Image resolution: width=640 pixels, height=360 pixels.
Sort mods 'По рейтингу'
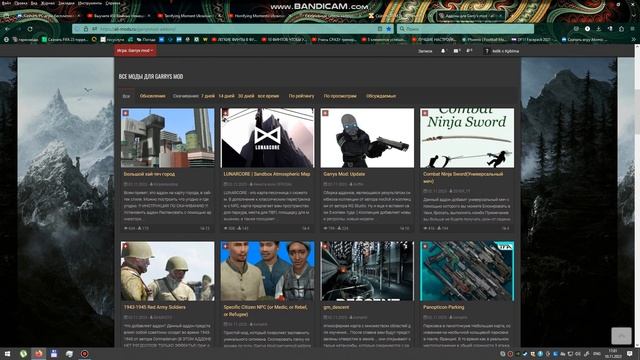point(301,96)
